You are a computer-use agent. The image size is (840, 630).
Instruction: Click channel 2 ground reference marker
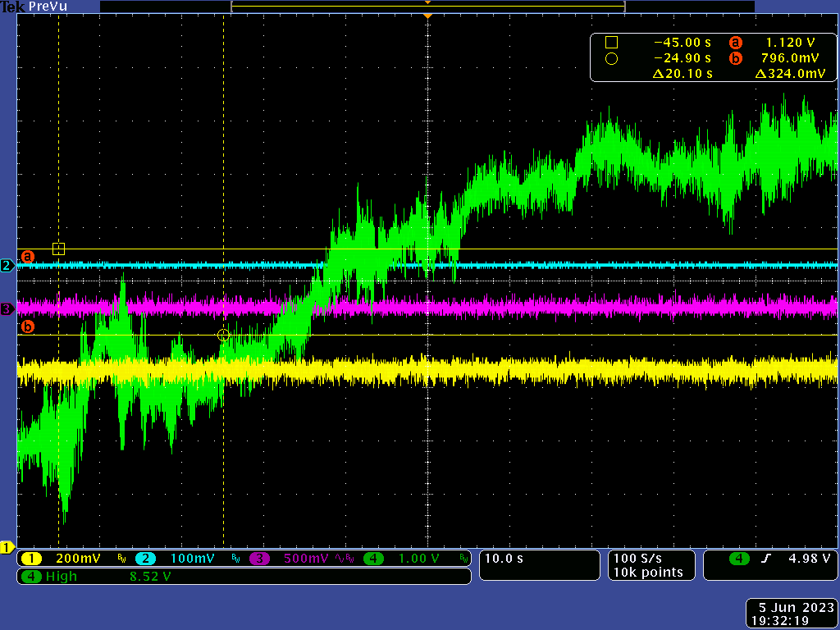coord(7,266)
